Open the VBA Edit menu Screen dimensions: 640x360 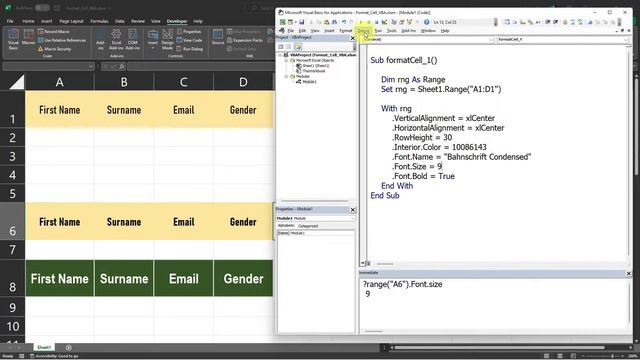pos(302,31)
